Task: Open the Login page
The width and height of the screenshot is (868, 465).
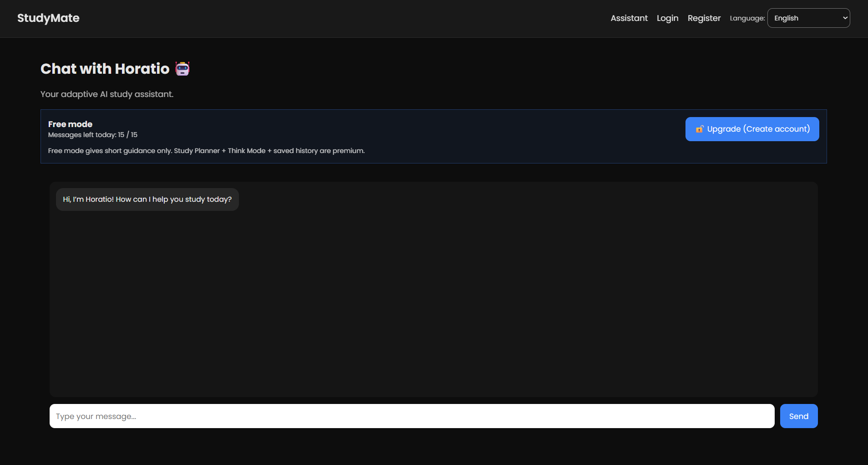Action: 667,18
